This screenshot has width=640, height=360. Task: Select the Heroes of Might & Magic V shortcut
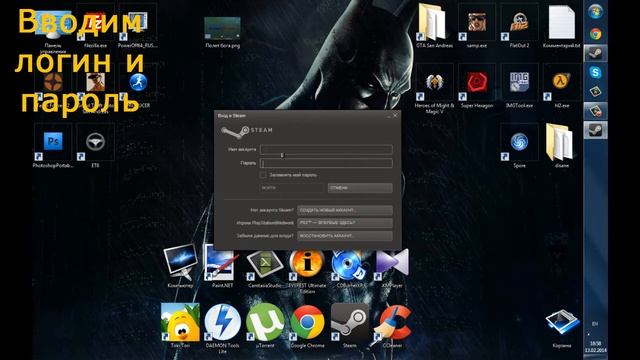(434, 89)
